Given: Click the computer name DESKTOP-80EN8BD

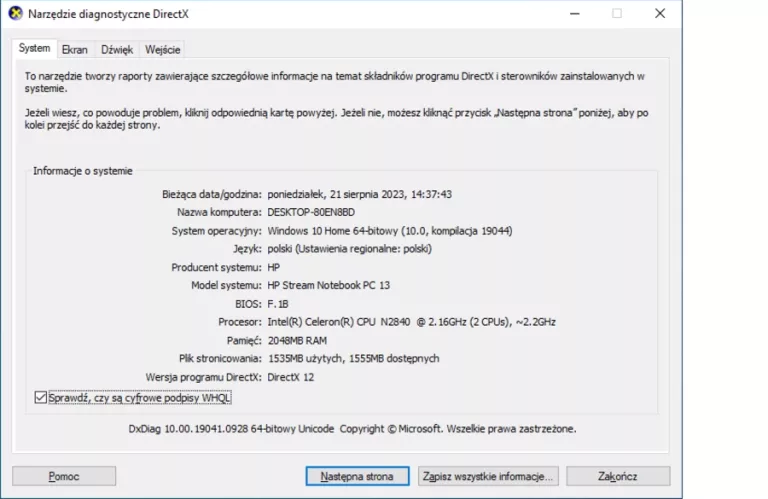Looking at the screenshot, I should pyautogui.click(x=310, y=213).
